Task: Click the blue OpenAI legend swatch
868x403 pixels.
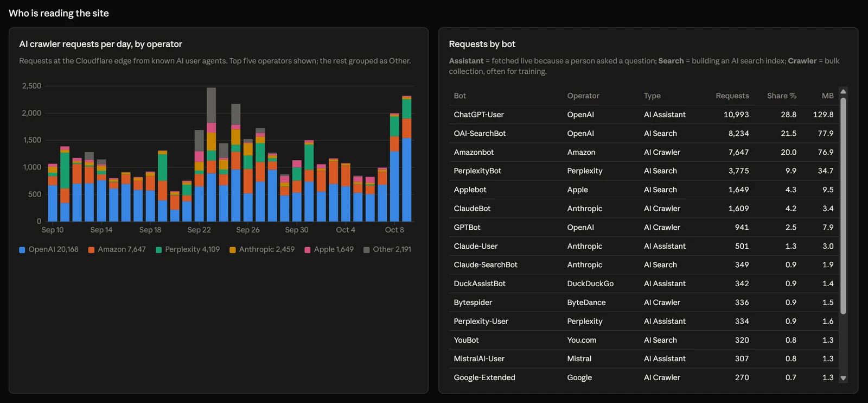Action: (22, 250)
